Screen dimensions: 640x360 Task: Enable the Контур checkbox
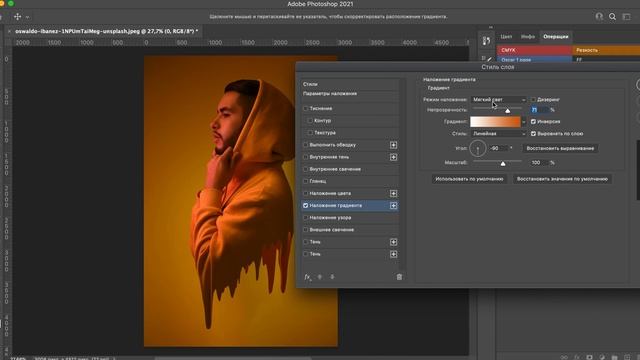[310, 121]
